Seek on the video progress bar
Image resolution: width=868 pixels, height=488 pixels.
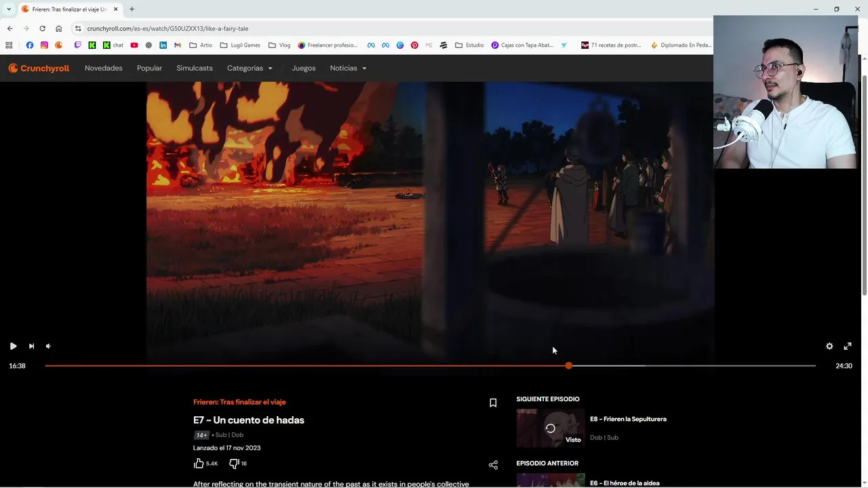point(430,365)
